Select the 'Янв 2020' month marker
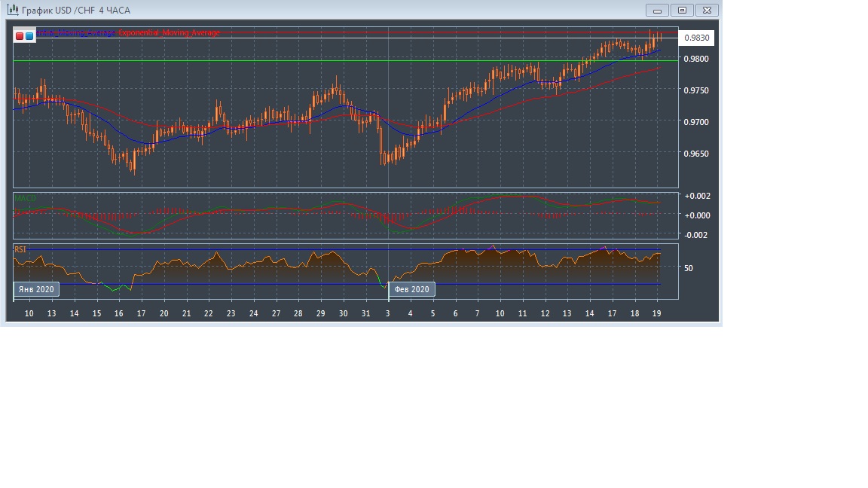 point(36,289)
